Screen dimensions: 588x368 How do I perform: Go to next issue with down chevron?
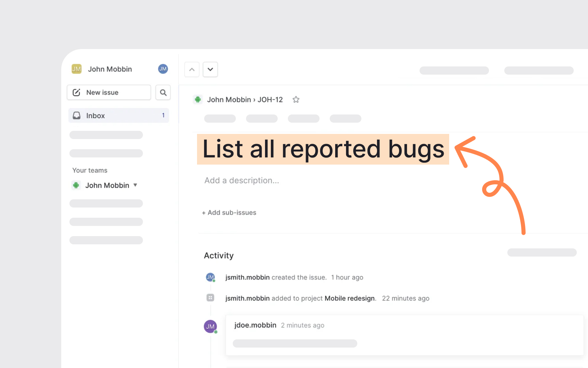210,70
